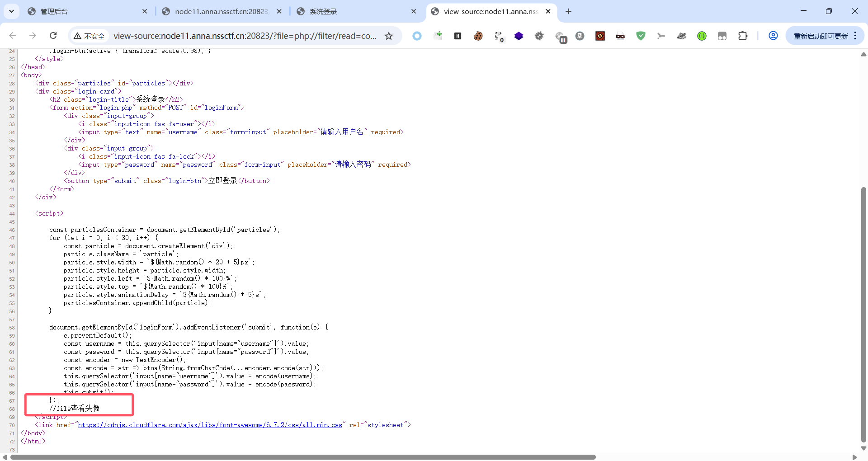
Task: Reload the current page
Action: click(53, 36)
